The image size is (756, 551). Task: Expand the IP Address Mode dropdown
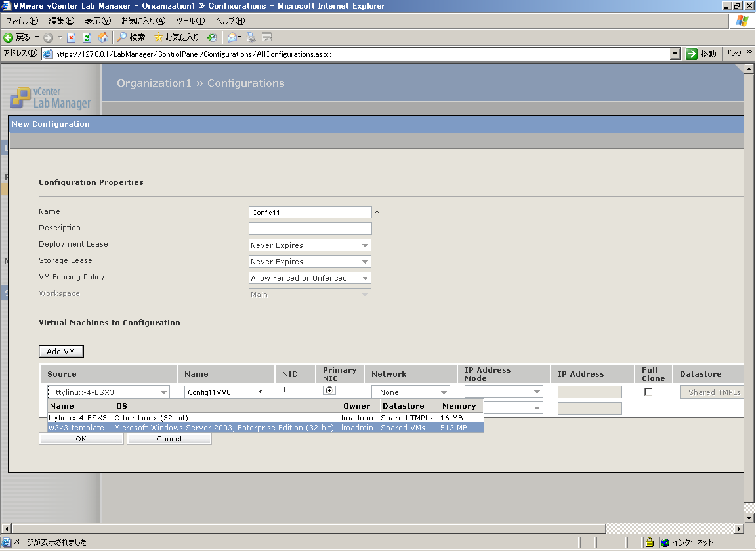coord(504,392)
